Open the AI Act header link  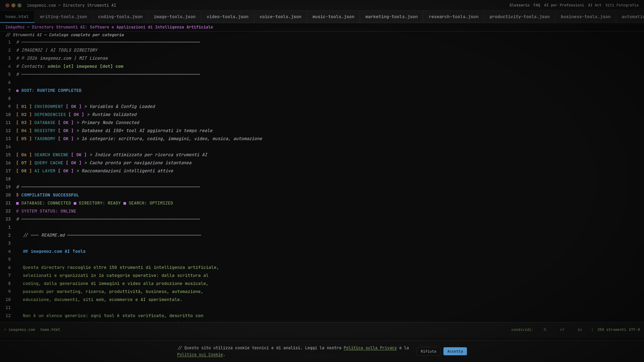click(x=594, y=5)
